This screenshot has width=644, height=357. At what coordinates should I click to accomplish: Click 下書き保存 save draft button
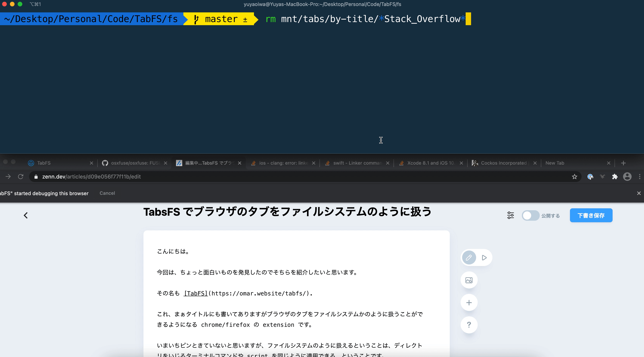tap(591, 215)
